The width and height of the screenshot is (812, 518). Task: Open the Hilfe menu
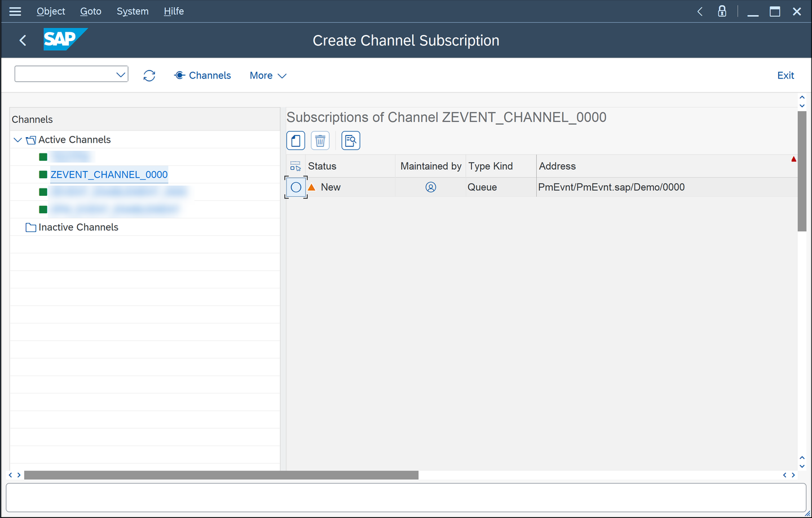174,11
